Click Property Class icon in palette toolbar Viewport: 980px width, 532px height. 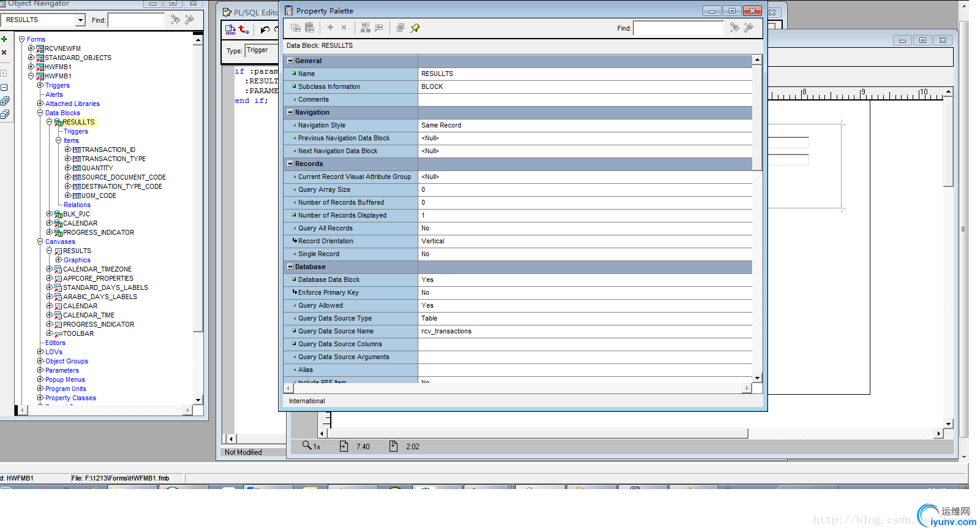(x=366, y=28)
